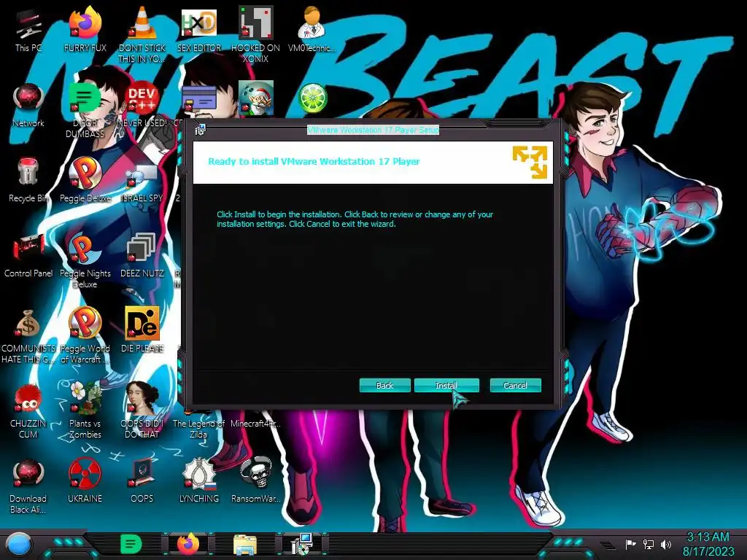Select the HxD hex editor desktop shortcut

[199, 31]
